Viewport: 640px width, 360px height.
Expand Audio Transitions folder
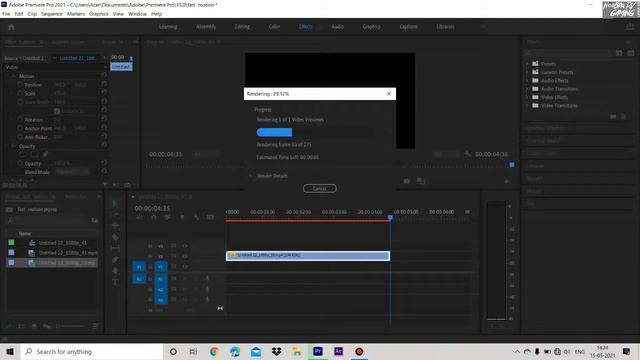tap(527, 89)
